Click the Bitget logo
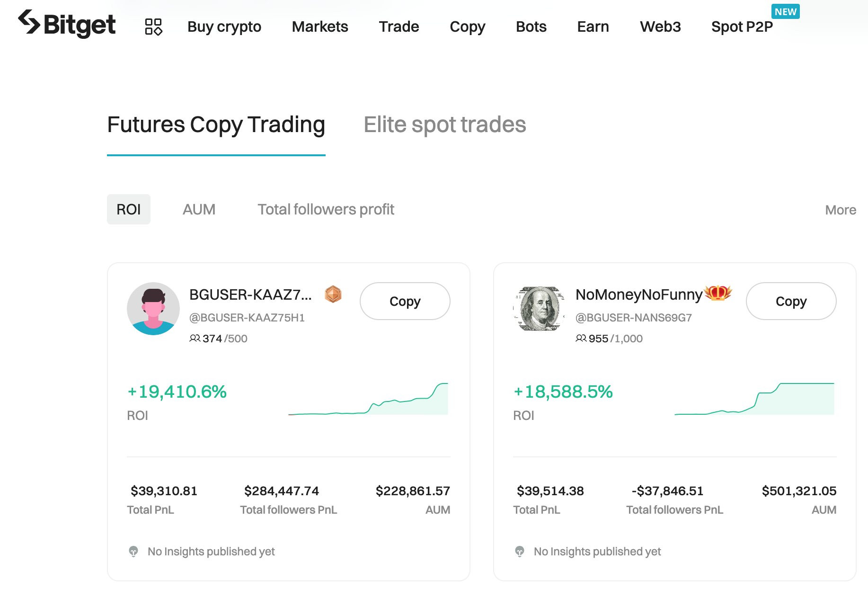The height and width of the screenshot is (606, 868). pyautogui.click(x=67, y=24)
